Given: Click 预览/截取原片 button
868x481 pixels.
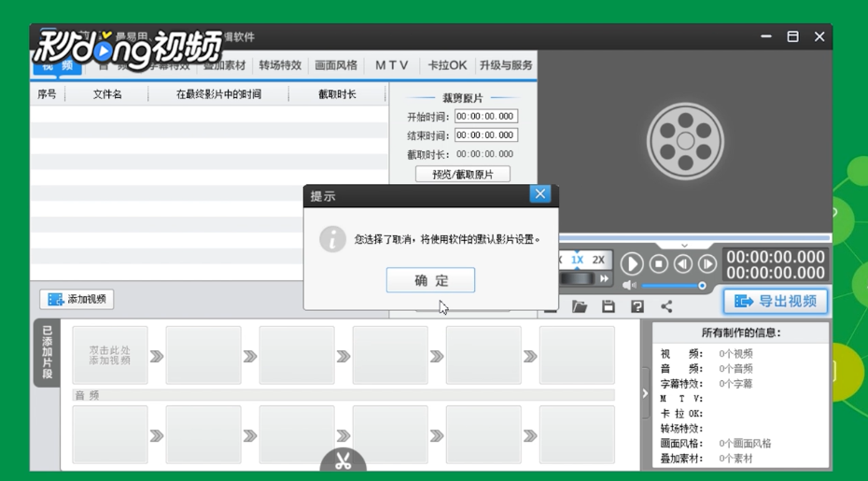Looking at the screenshot, I should (463, 175).
